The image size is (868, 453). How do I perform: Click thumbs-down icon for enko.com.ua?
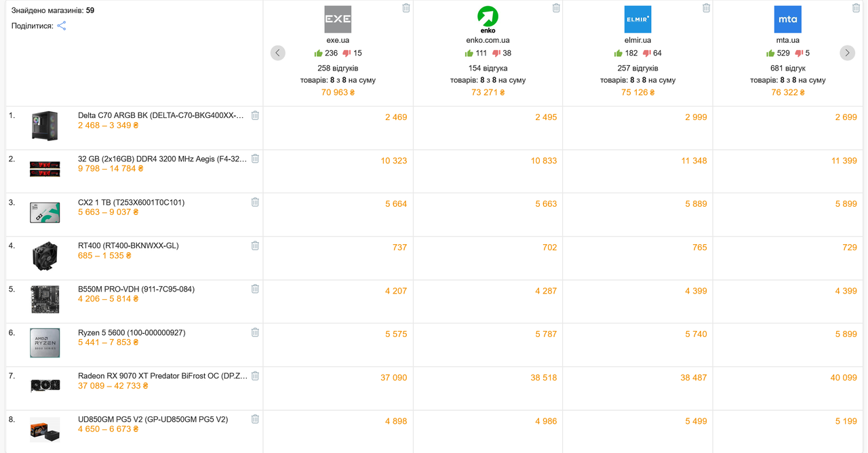point(497,54)
